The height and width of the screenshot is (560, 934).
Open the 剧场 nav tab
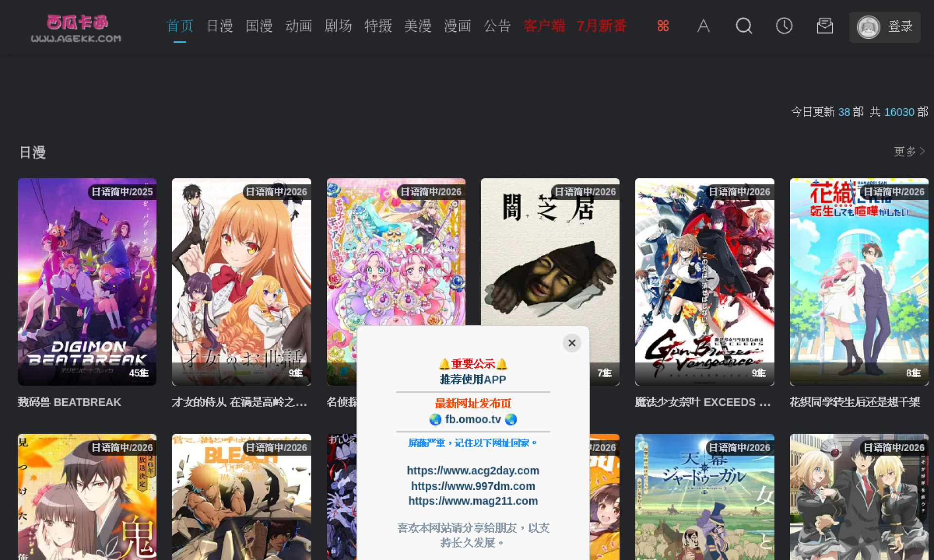[x=338, y=26]
